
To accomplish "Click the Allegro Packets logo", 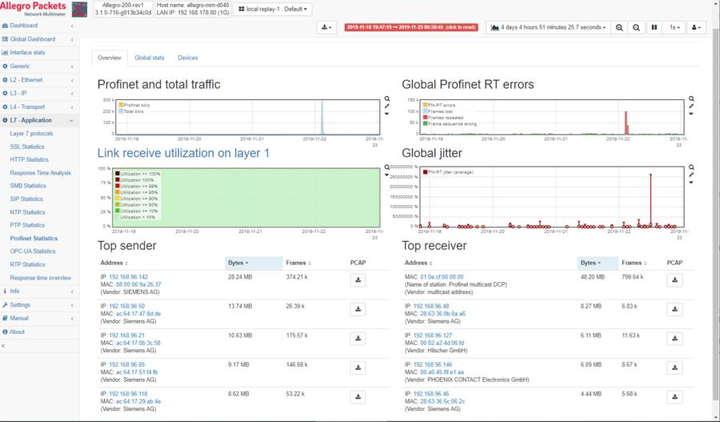I will 33,9.
